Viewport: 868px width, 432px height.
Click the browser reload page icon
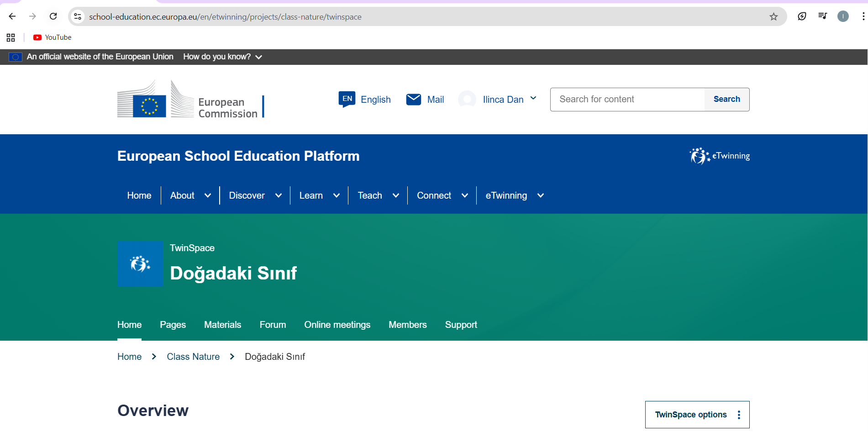pyautogui.click(x=53, y=16)
